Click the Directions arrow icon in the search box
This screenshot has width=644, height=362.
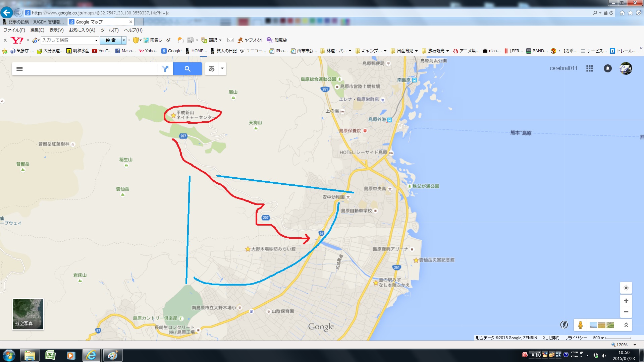(165, 69)
